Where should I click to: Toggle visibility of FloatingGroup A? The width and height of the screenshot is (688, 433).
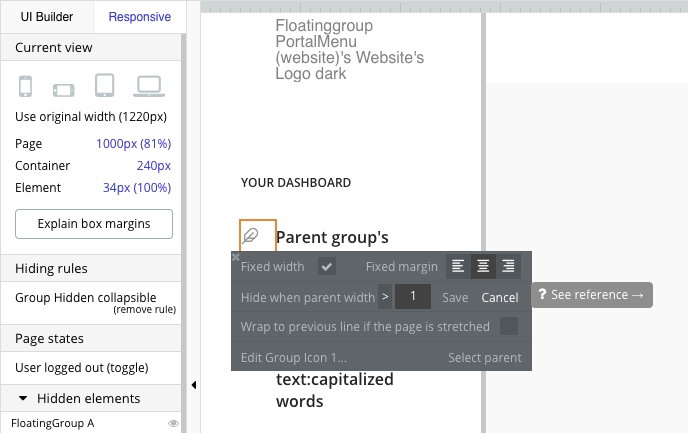(173, 423)
